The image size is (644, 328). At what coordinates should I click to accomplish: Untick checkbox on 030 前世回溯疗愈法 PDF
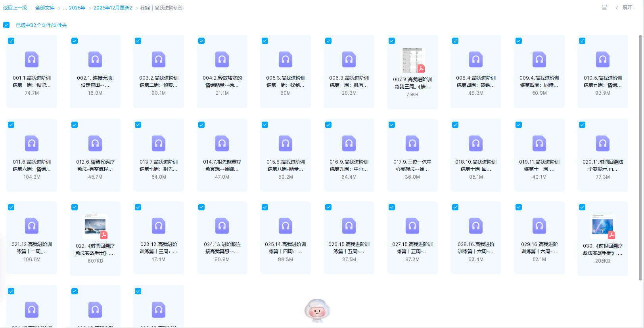click(582, 207)
